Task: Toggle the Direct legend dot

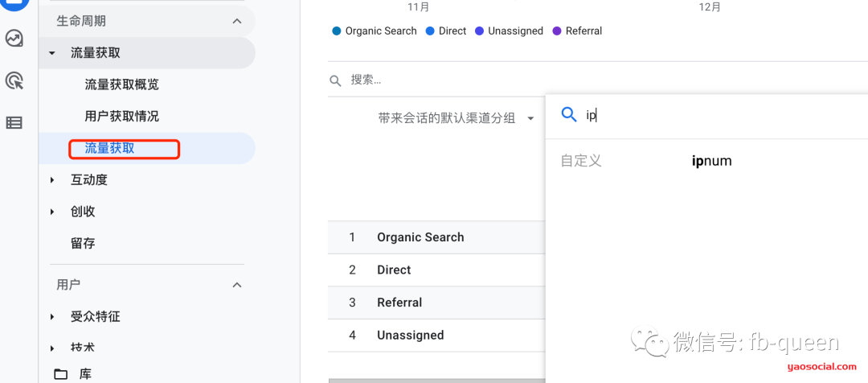Action: click(429, 31)
